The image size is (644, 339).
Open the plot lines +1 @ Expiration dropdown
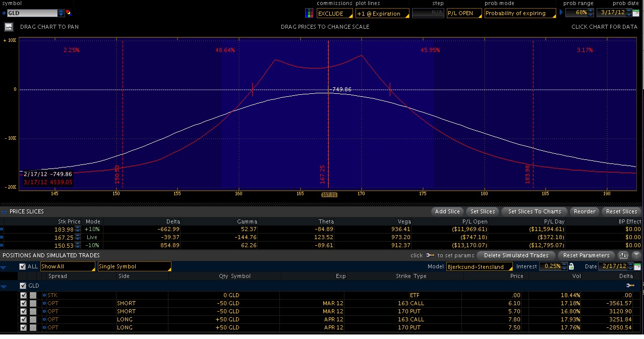(x=382, y=14)
